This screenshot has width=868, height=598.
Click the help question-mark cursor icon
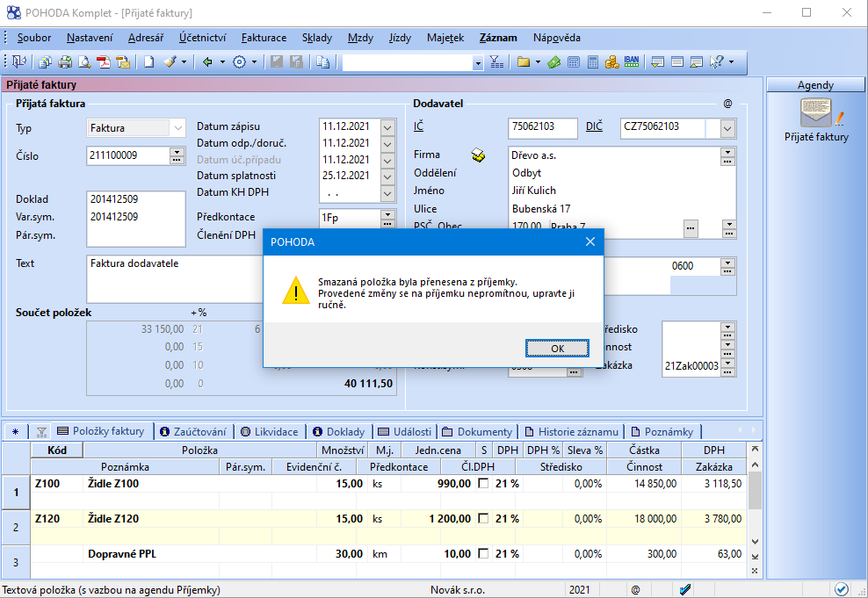pyautogui.click(x=716, y=62)
